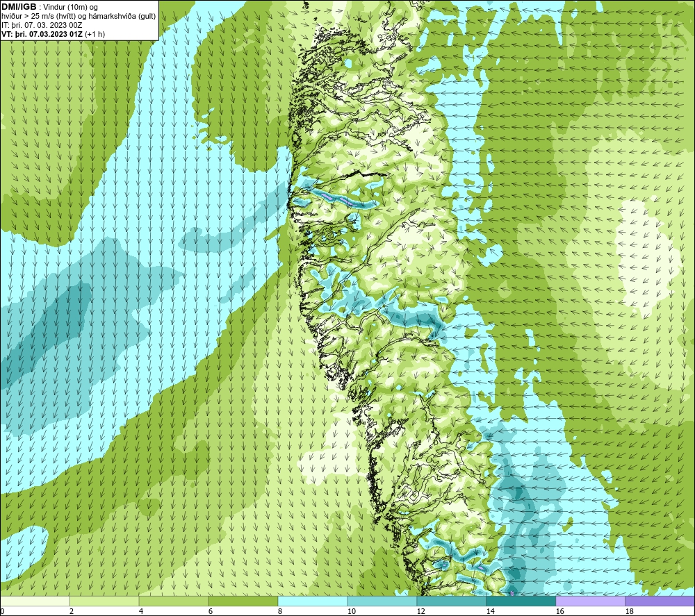Click the IT þri. 07. 03. 2023 00Z line
The width and height of the screenshot is (695, 616).
[42, 25]
